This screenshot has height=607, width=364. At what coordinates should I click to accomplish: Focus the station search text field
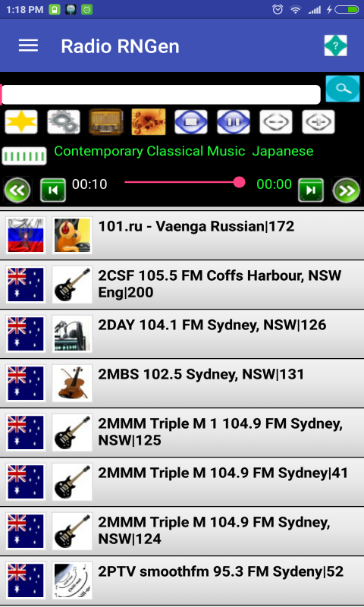tap(161, 94)
